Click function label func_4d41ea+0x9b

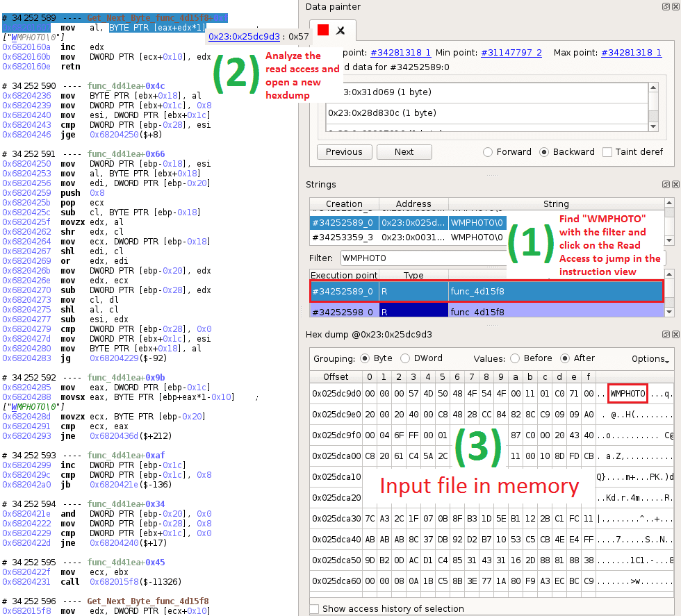[x=126, y=377]
